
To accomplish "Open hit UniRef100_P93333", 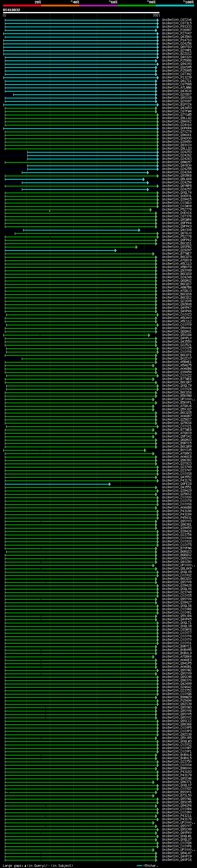I will pos(177,26).
